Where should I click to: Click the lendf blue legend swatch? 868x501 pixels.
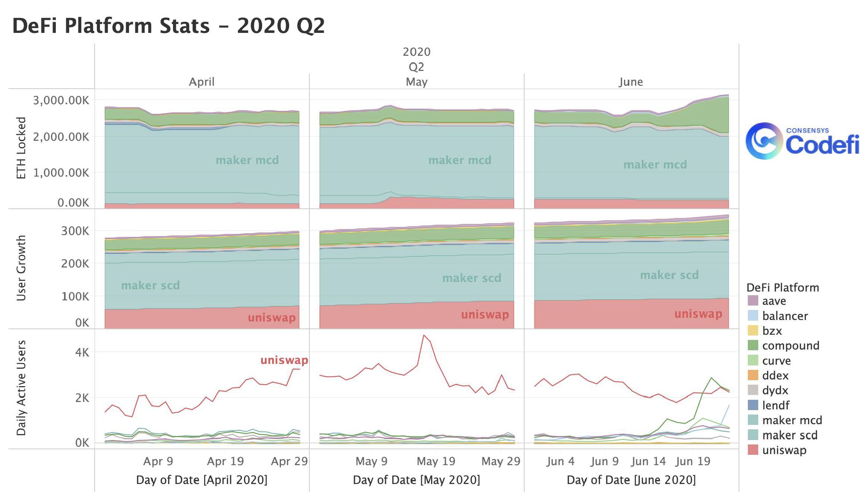click(753, 405)
